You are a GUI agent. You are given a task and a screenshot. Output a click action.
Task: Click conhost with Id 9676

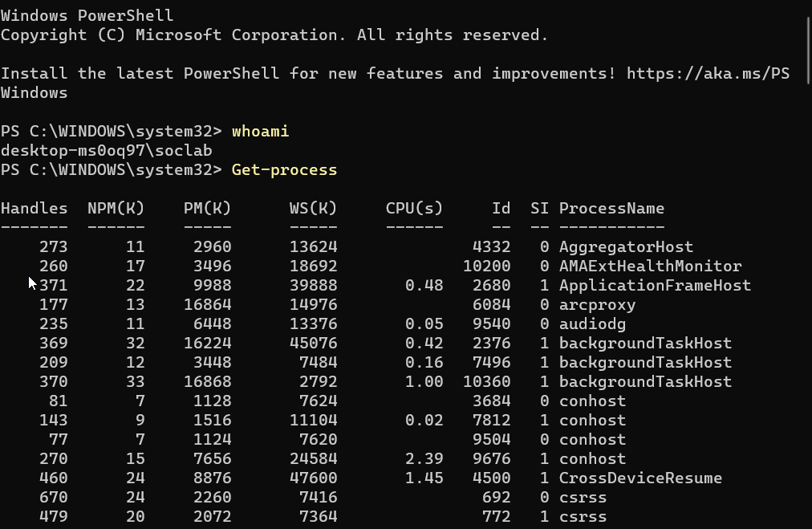(x=592, y=458)
